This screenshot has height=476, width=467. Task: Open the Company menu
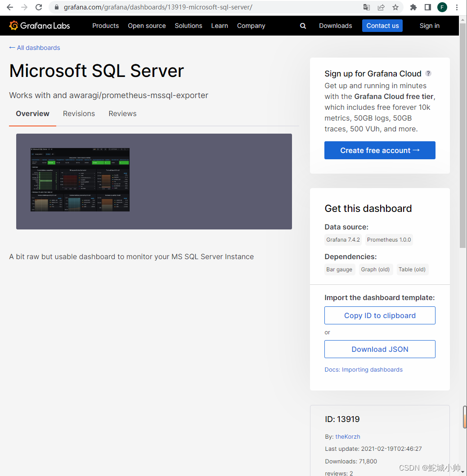(251, 26)
